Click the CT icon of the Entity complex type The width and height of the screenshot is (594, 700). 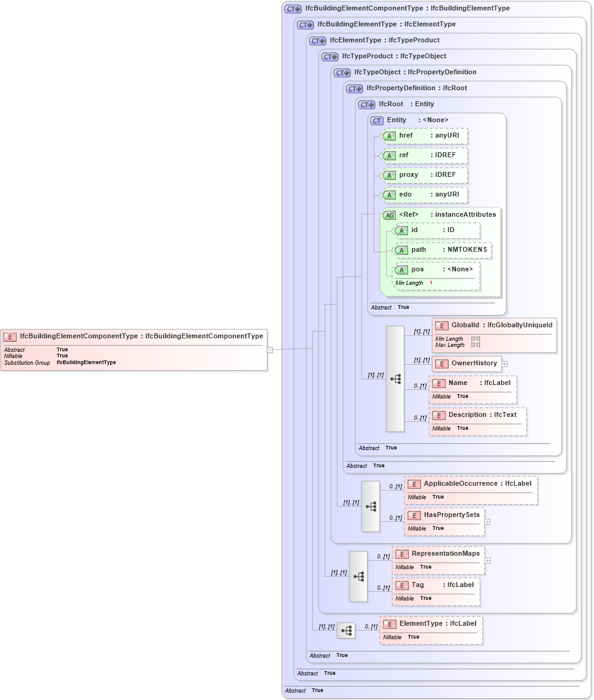click(x=376, y=120)
